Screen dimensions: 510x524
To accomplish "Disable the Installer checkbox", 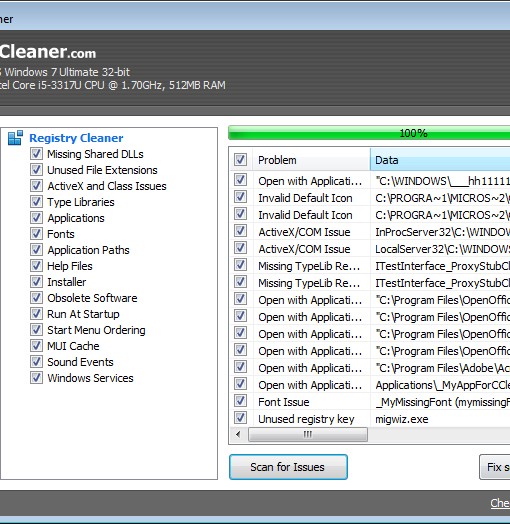I will tap(36, 282).
